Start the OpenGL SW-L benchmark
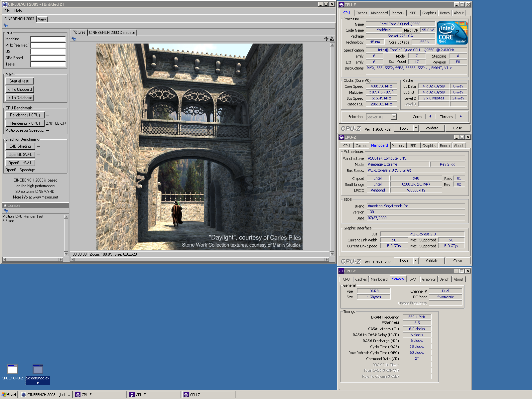Screen dimensions: 532x399 tap(20, 155)
